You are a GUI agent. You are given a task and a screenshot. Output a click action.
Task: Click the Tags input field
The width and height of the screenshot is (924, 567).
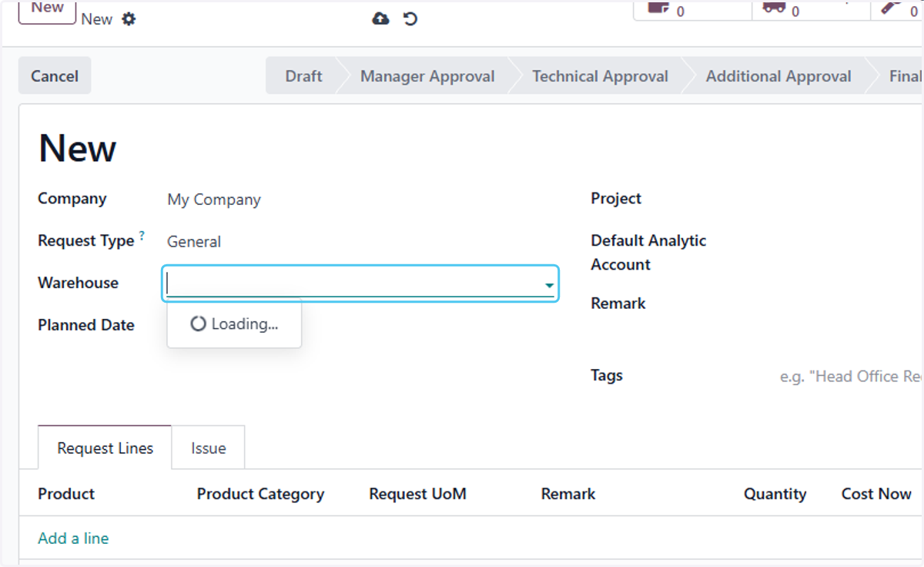click(850, 377)
